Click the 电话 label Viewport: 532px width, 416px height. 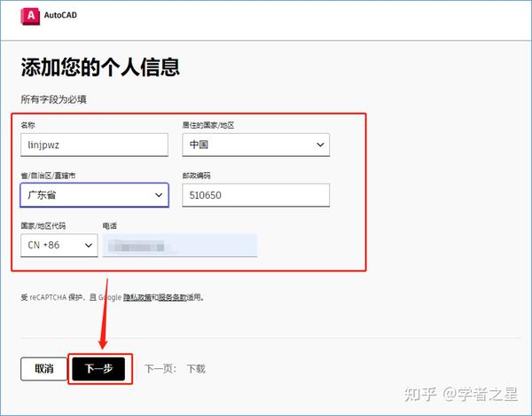[110, 225]
